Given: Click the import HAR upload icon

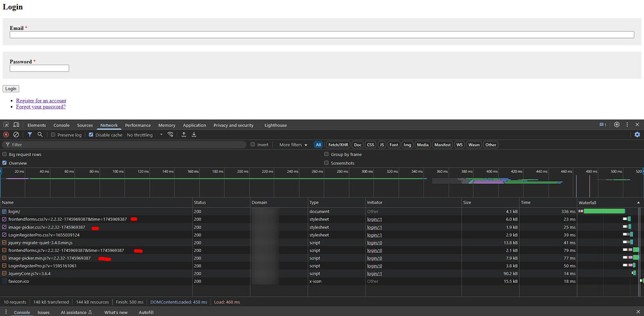Looking at the screenshot, I should coord(184,135).
